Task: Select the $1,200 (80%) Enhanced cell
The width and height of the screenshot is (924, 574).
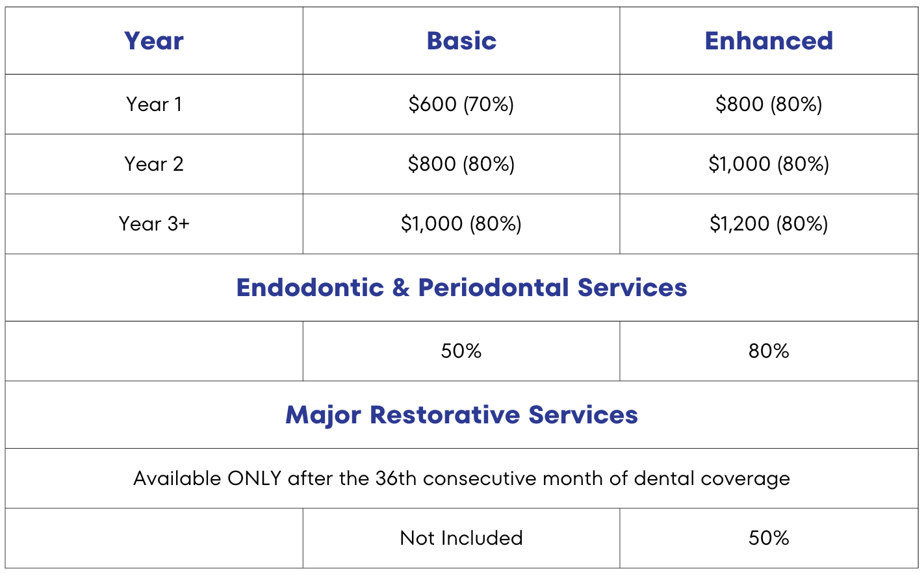Action: click(x=769, y=223)
